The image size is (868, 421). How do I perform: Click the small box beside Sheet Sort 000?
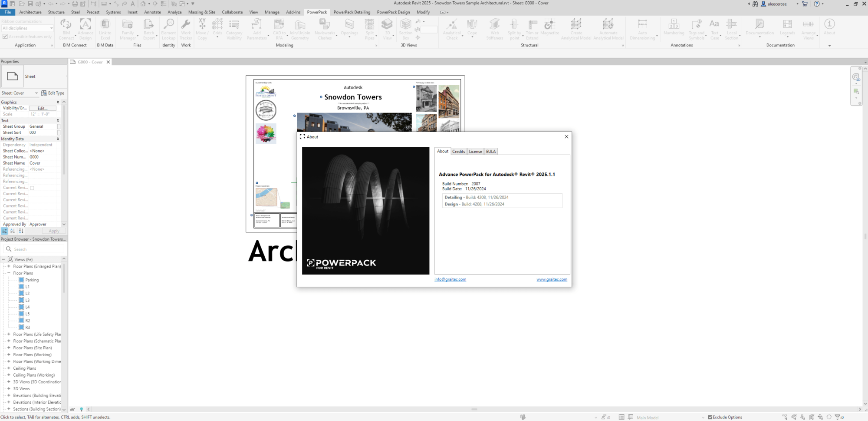point(59,133)
